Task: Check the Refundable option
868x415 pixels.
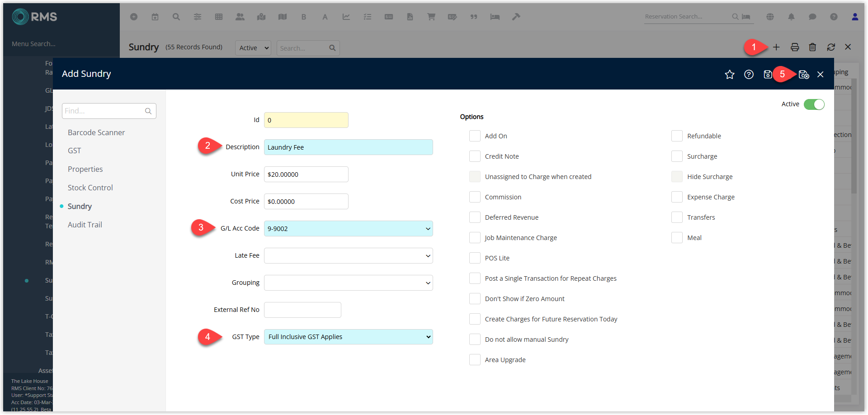Action: [677, 136]
